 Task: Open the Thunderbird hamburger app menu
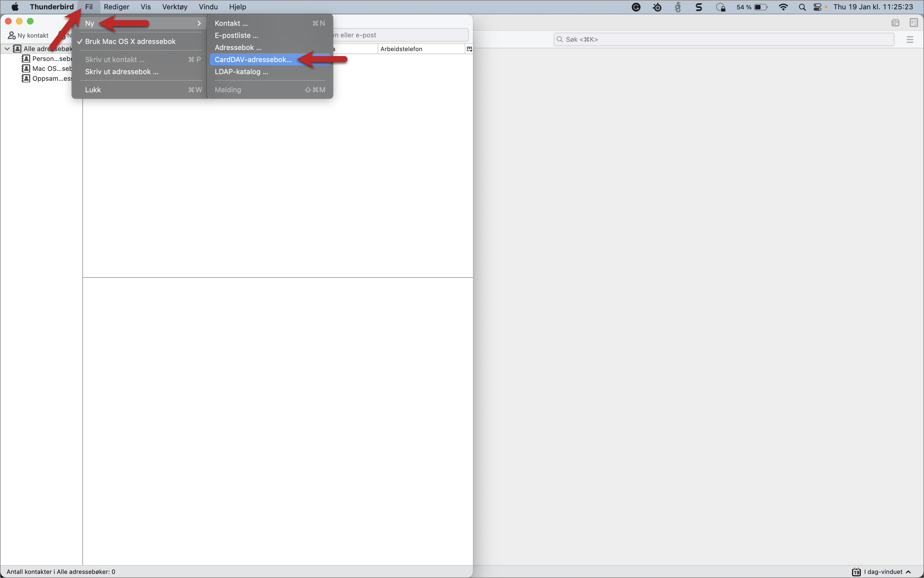point(910,39)
